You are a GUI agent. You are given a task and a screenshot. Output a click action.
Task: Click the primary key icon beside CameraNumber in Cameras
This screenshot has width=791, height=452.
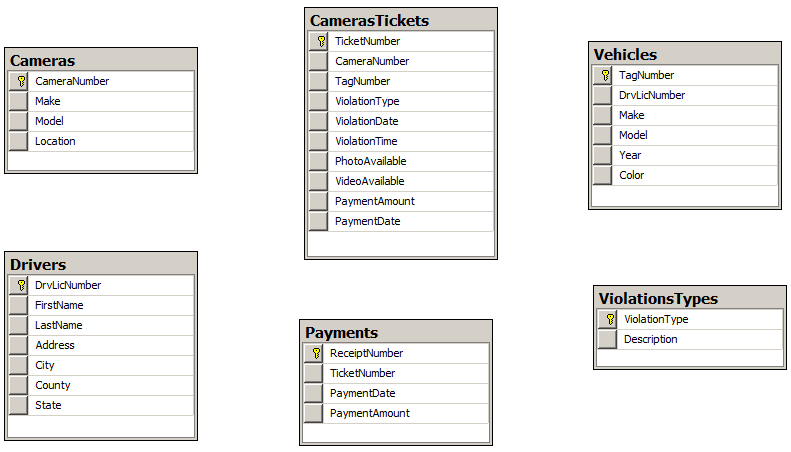21,81
